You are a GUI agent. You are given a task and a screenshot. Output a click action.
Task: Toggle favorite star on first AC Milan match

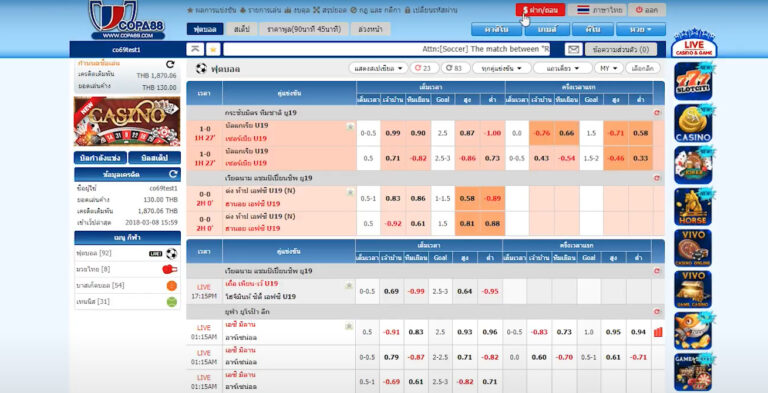pyautogui.click(x=349, y=326)
